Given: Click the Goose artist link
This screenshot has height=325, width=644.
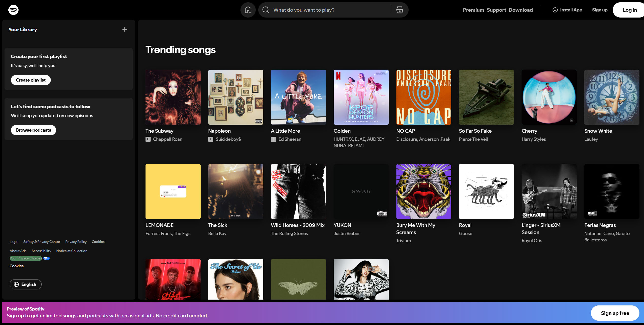Looking at the screenshot, I should (465, 234).
